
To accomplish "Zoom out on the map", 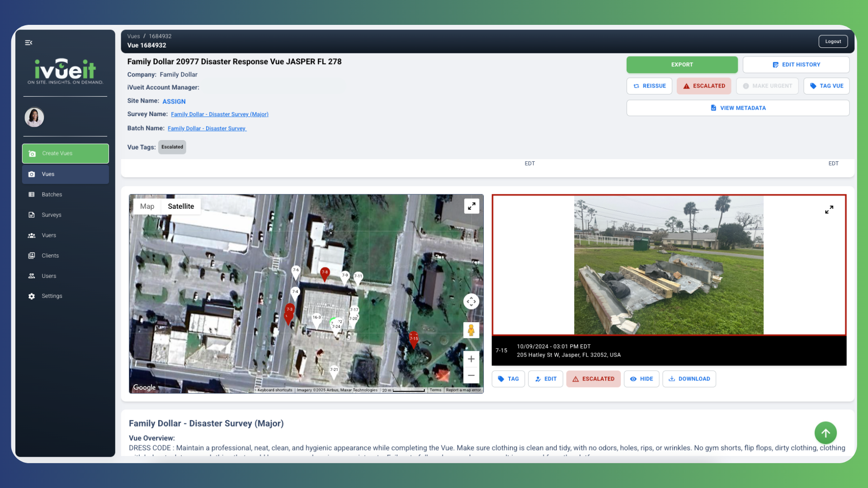I will click(471, 375).
